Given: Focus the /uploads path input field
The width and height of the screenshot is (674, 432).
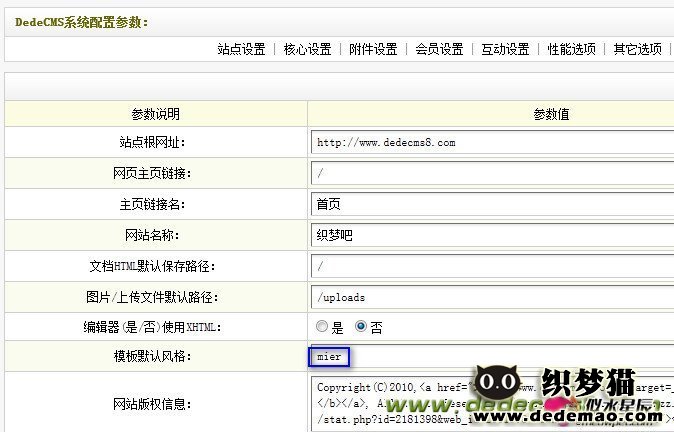Looking at the screenshot, I should click(492, 297).
